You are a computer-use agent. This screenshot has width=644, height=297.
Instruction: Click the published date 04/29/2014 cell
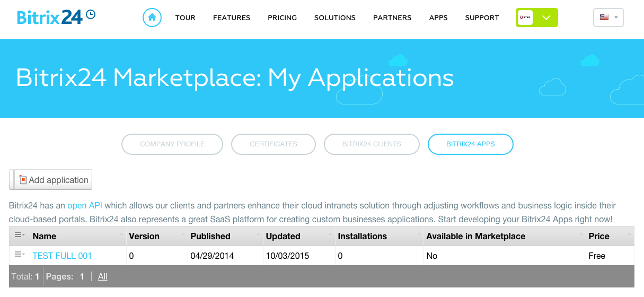[226, 256]
